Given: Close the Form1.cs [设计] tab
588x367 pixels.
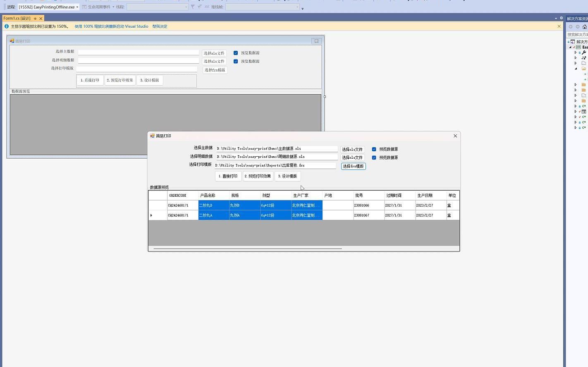Looking at the screenshot, I should (x=41, y=19).
